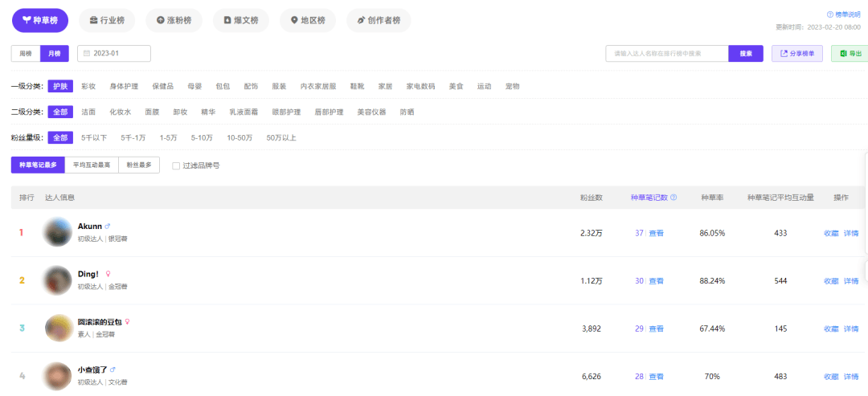The height and width of the screenshot is (396, 868).
Task: Select 彩妆 in 一级分类
Action: [88, 86]
